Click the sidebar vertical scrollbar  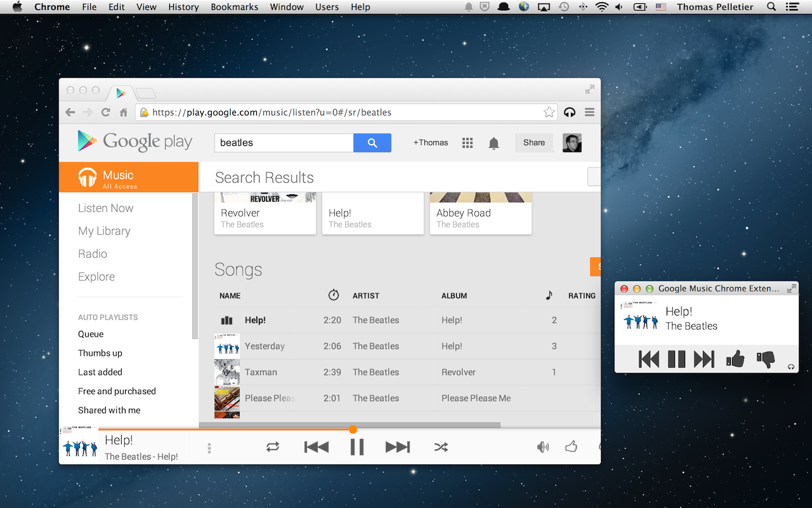tap(195, 265)
